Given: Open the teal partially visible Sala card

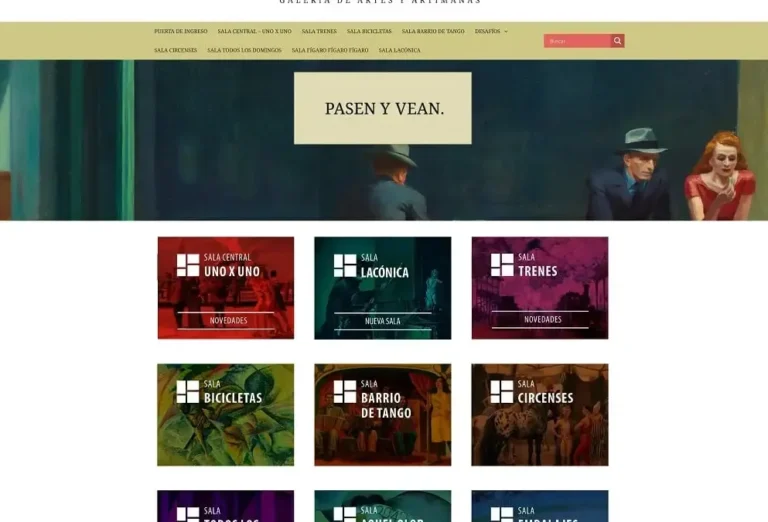Looking at the screenshot, I should click(383, 506).
